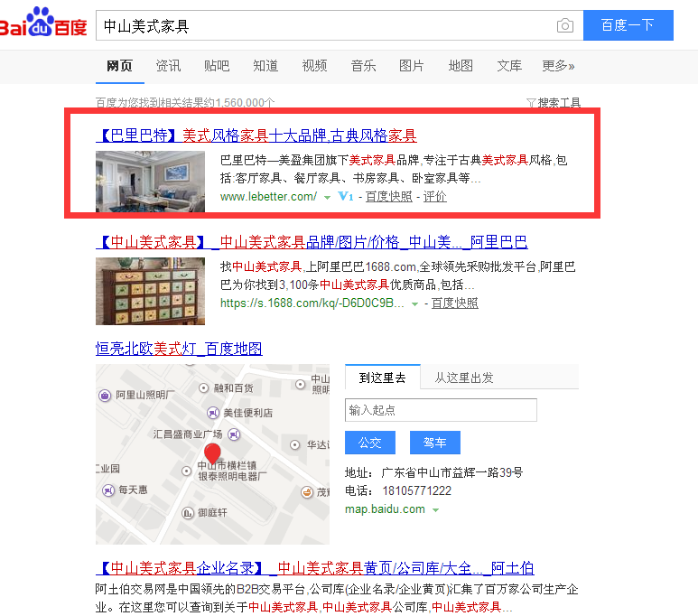Click 百度一下 search button
The image size is (698, 616).
click(x=628, y=25)
